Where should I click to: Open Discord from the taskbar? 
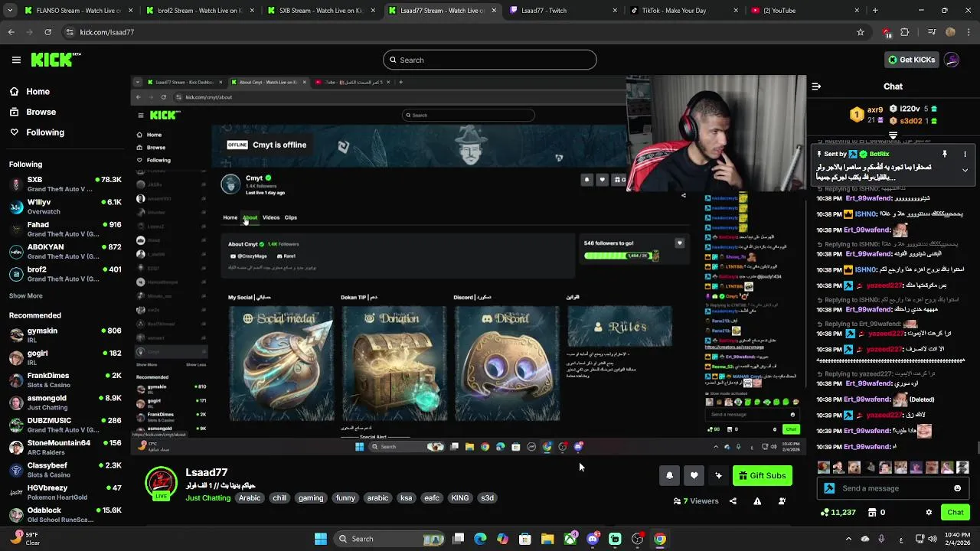(x=593, y=539)
